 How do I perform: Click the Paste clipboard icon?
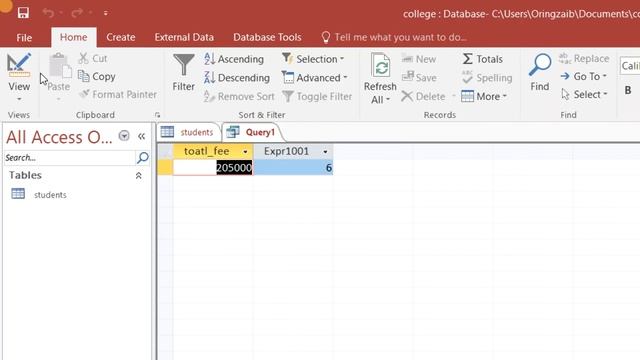pyautogui.click(x=59, y=66)
